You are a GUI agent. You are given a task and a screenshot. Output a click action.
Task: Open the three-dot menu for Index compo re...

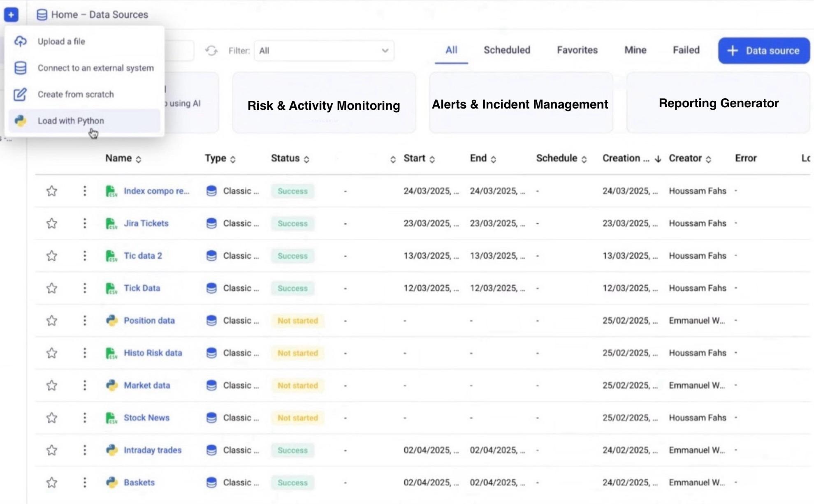click(x=85, y=191)
